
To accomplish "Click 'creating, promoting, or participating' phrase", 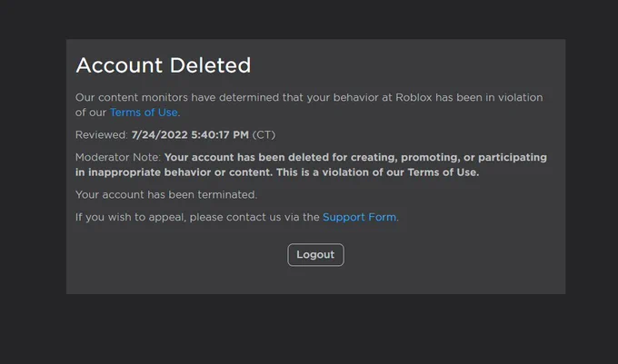I will click(449, 157).
